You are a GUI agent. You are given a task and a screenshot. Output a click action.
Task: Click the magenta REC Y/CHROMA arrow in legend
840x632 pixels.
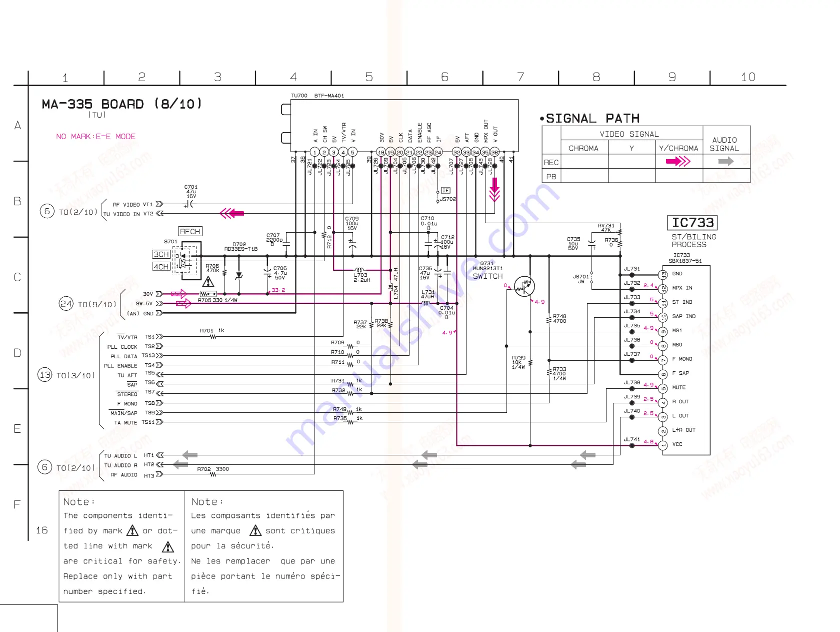tap(678, 161)
